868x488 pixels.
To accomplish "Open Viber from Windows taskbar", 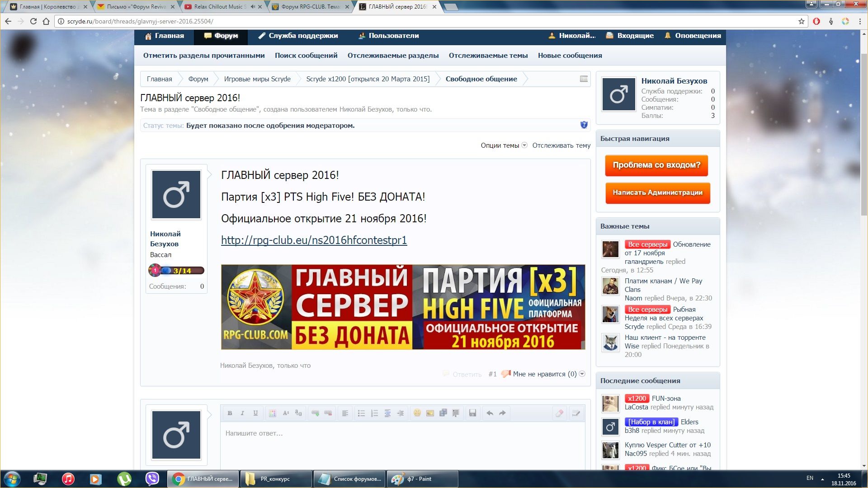I will tap(152, 479).
